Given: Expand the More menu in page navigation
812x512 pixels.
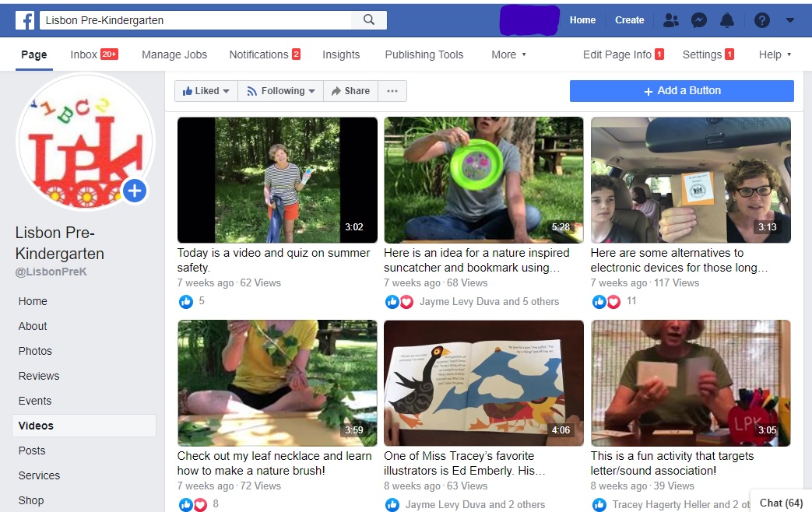Looking at the screenshot, I should click(508, 54).
